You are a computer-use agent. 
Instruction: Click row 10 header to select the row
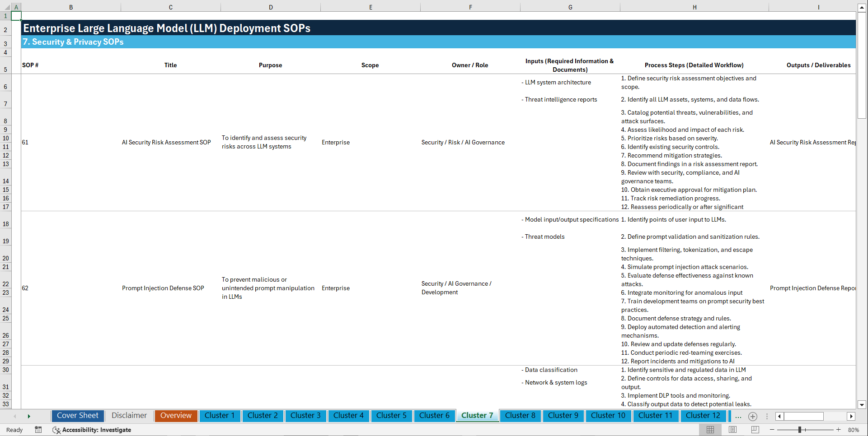pyautogui.click(x=6, y=138)
